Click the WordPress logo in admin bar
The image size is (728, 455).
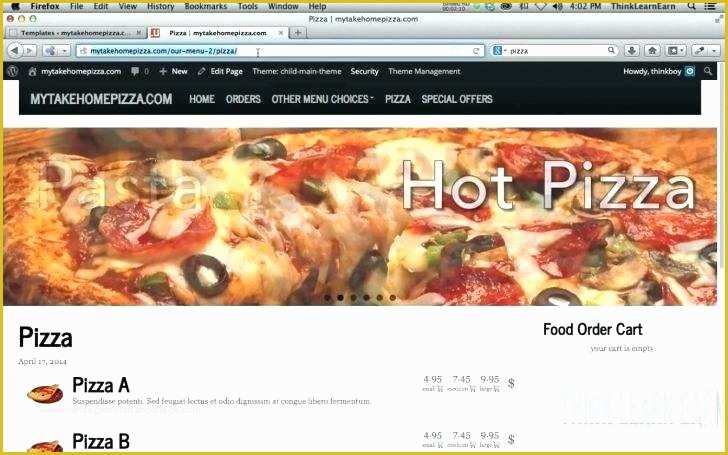tap(13, 72)
